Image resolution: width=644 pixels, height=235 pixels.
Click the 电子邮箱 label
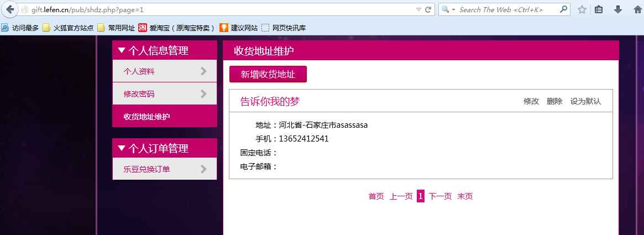tap(259, 166)
